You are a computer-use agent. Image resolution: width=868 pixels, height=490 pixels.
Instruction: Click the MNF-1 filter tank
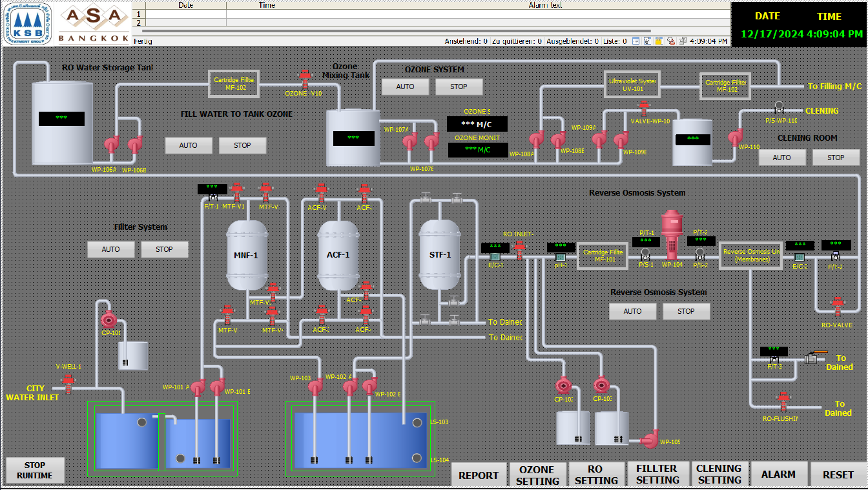[x=246, y=256]
